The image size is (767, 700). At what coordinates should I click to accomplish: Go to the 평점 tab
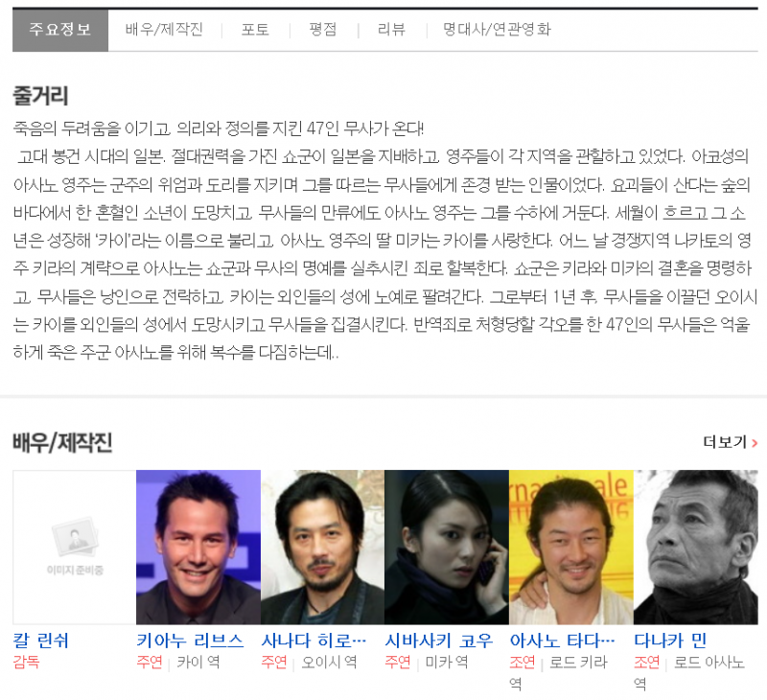coord(323,30)
